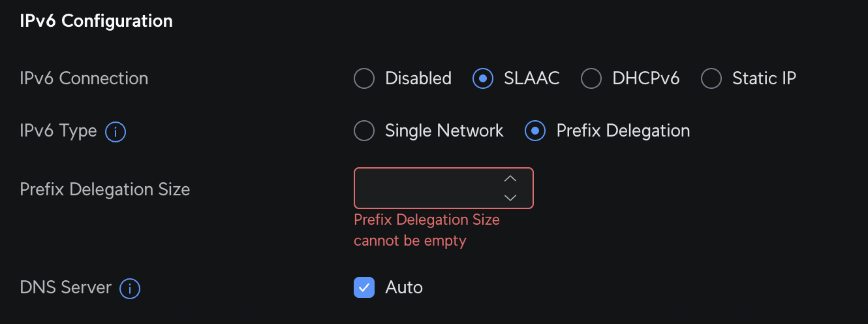Select the Disabled IPv6 connection radio

(364, 78)
